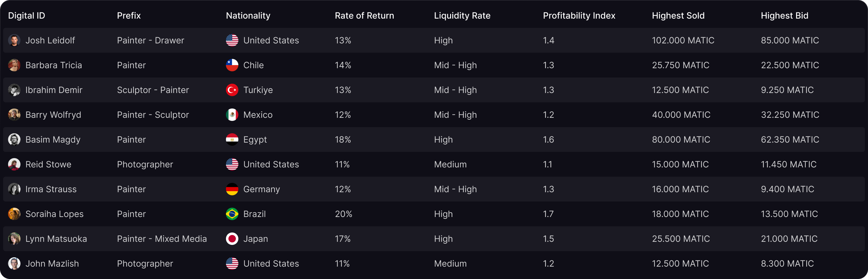Click the Chile flag icon

[232, 65]
